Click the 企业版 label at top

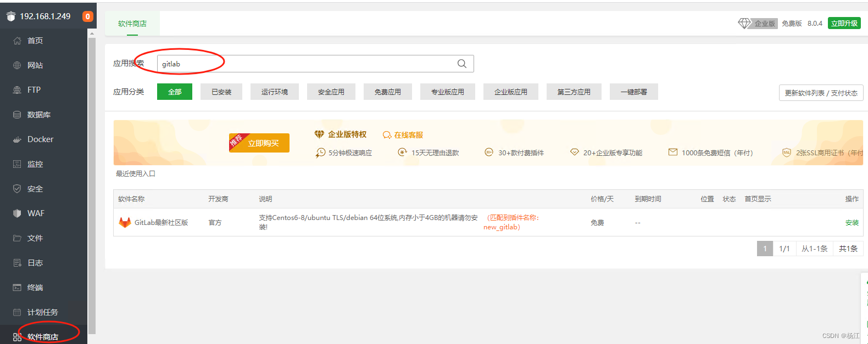(765, 23)
